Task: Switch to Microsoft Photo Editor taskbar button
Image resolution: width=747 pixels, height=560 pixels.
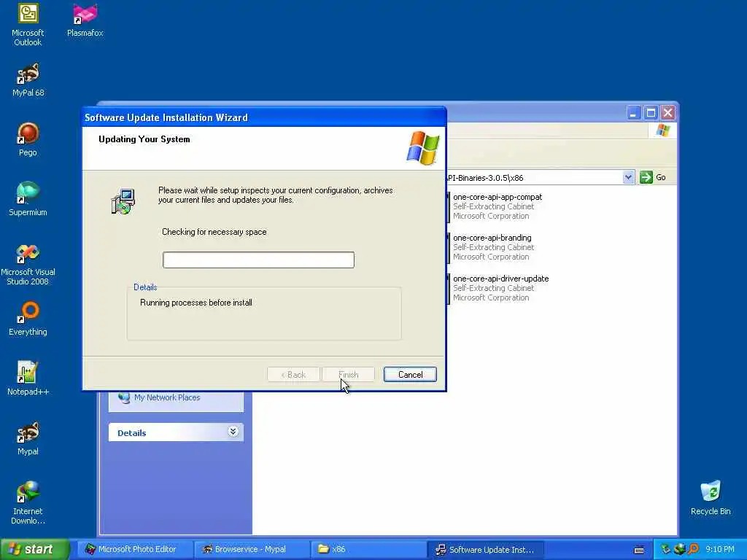Action: pos(136,550)
